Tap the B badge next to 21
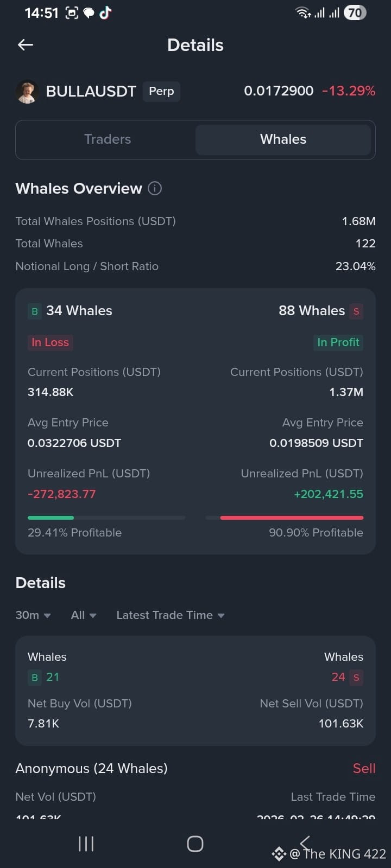This screenshot has width=391, height=868. [35, 678]
